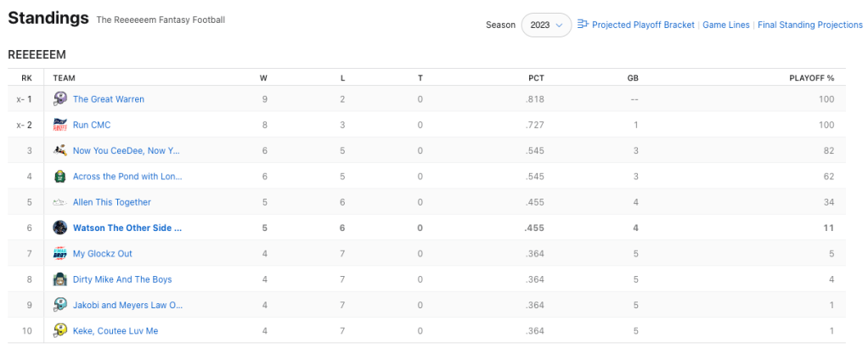Open Keke, Coutee Luv Me team link
The height and width of the screenshot is (349, 868).
coord(116,330)
